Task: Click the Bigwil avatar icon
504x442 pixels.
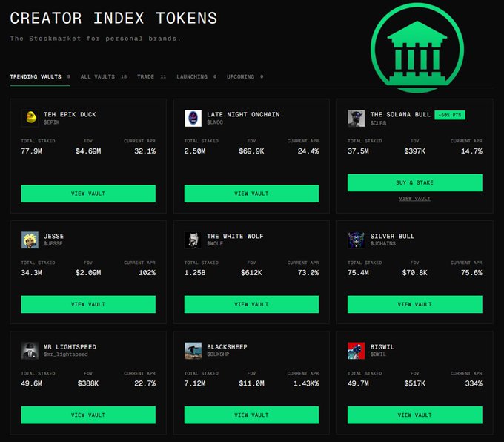Action: pyautogui.click(x=357, y=351)
